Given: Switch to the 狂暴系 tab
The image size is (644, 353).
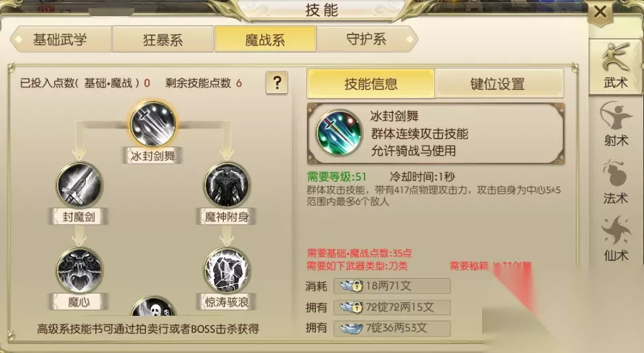Looking at the screenshot, I should coord(162,39).
